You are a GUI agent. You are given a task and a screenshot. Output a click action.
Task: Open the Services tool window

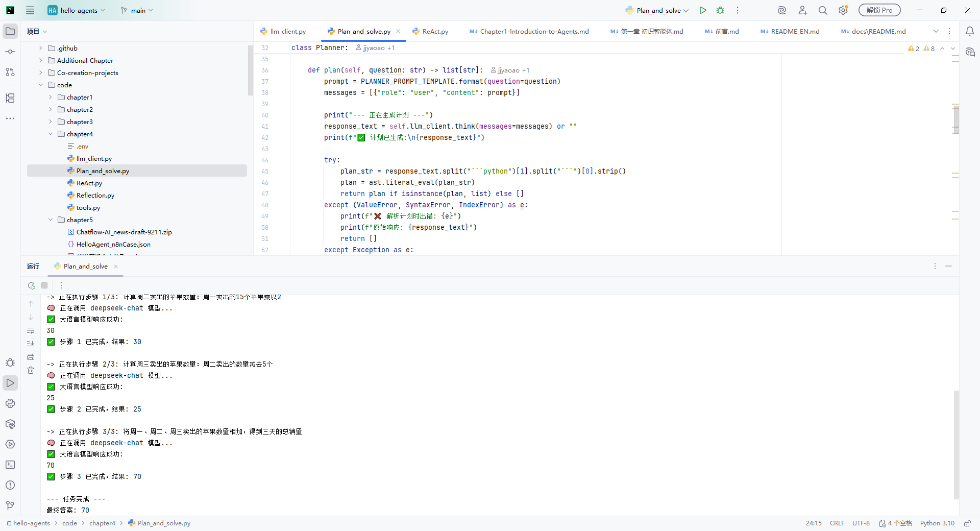click(x=10, y=444)
